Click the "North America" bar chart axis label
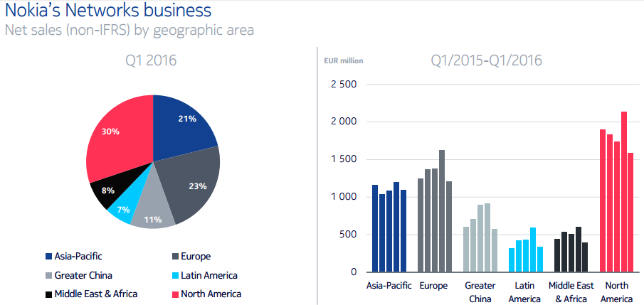Screen dimensions: 644x305 point(617,292)
